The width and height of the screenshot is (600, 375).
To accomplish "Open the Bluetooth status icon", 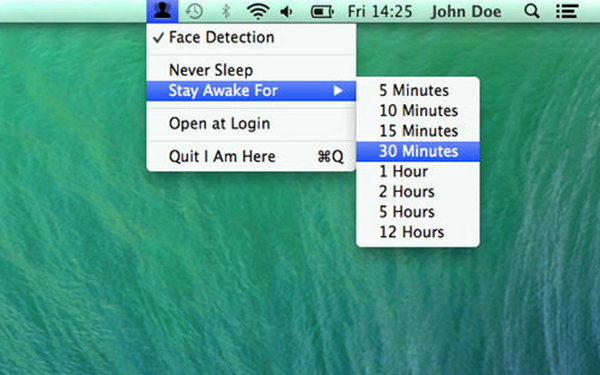I will [226, 11].
